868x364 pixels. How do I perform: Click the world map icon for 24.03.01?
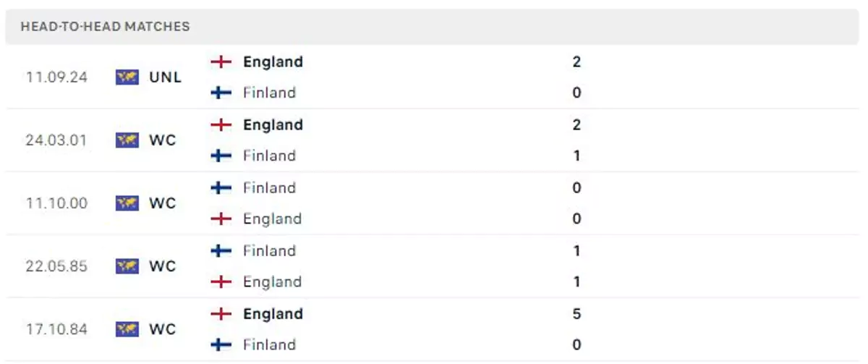click(x=127, y=140)
